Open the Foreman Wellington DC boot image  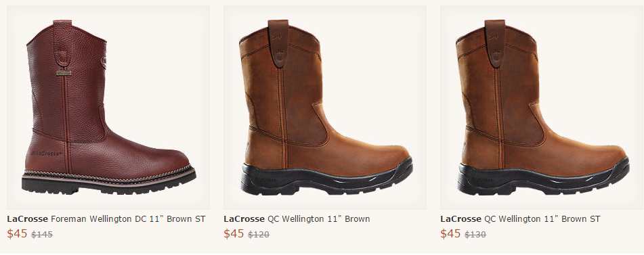click(108, 108)
